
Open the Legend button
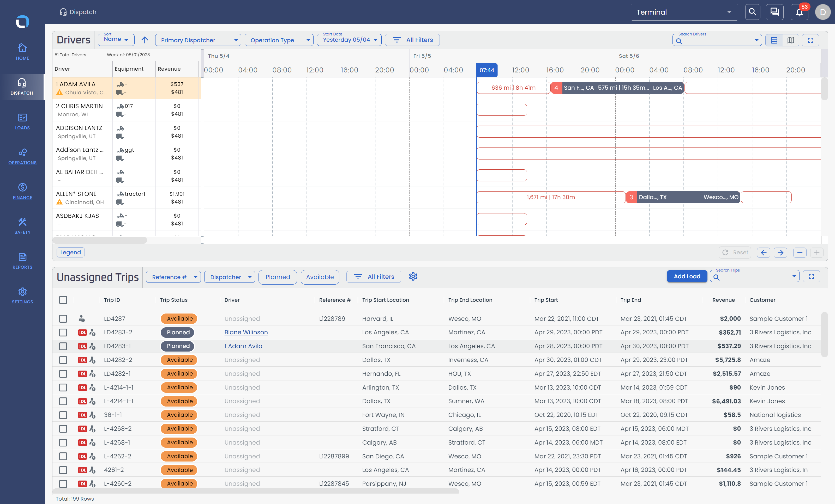[x=70, y=252]
